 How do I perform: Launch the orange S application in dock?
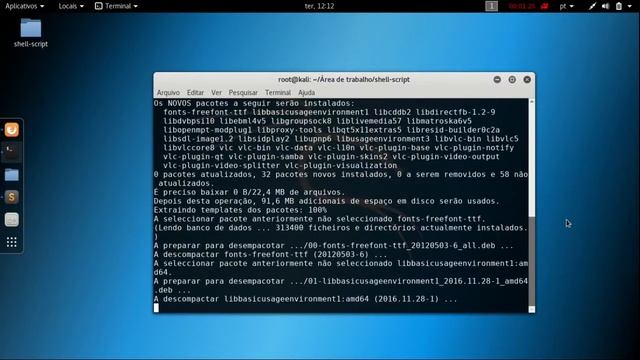(x=11, y=197)
